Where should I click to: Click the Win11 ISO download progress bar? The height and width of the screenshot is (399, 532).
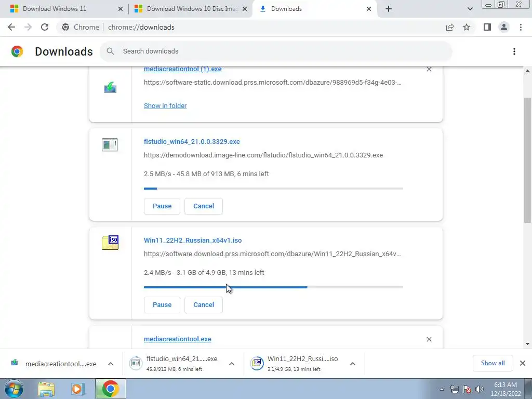tap(273, 287)
